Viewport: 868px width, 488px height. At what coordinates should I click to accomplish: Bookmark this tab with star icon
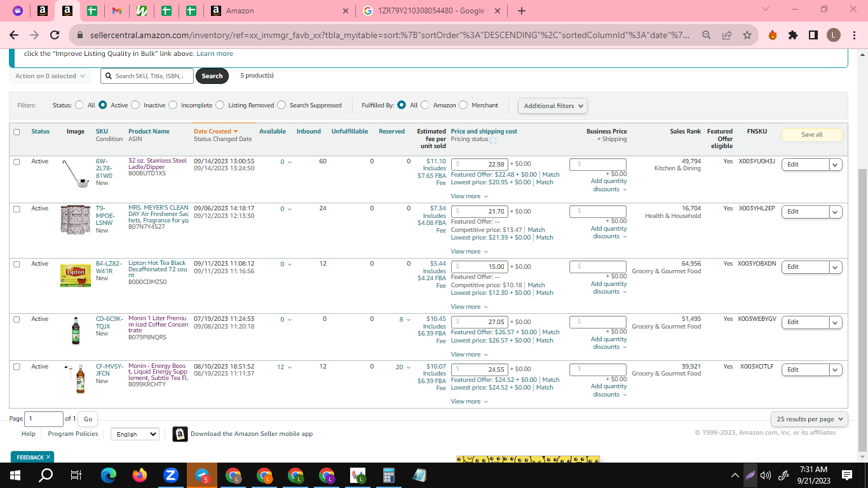coord(747,36)
